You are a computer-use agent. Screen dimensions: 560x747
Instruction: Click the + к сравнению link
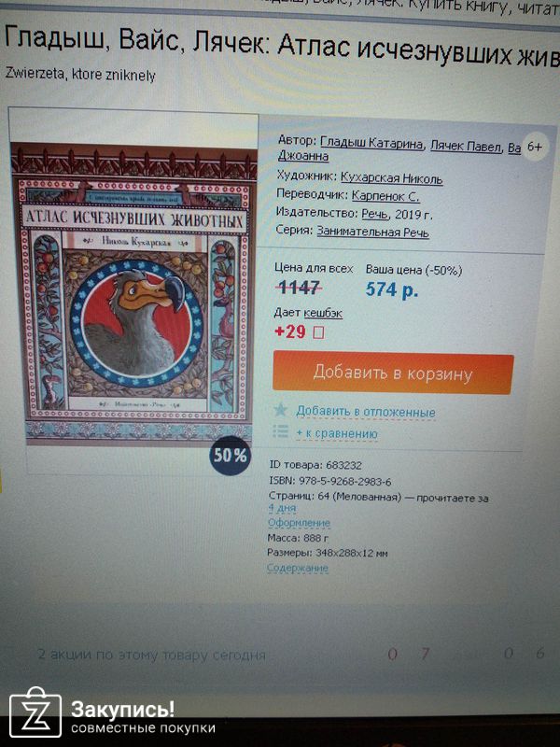(x=337, y=433)
